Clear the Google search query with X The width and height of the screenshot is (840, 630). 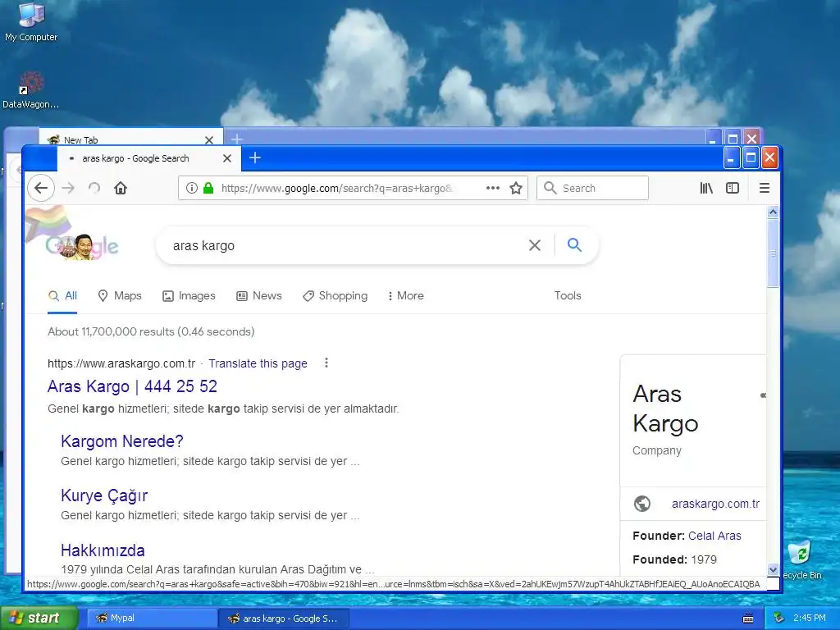[x=535, y=245]
